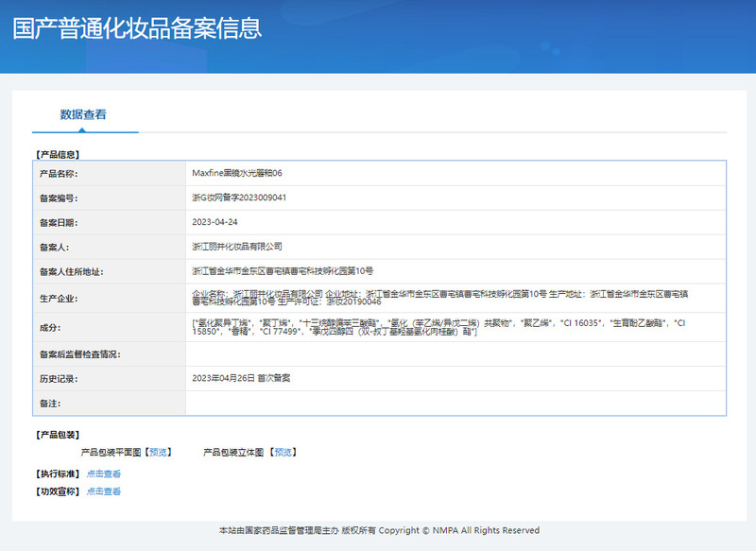The image size is (756, 551).
Task: Click the NMPA copyright footer text
Action: [379, 530]
